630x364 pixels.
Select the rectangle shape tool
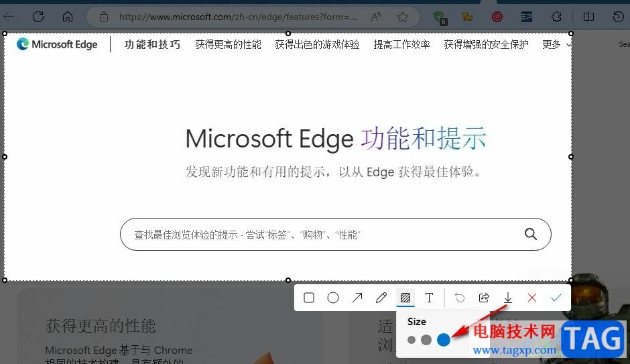pos(309,298)
